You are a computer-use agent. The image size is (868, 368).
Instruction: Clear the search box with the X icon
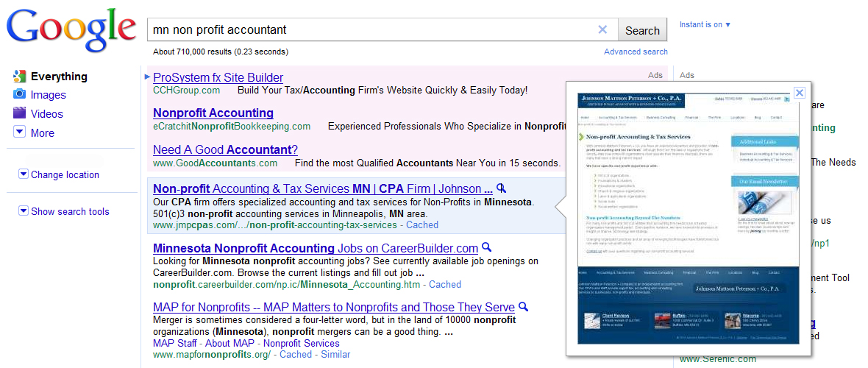click(x=603, y=30)
